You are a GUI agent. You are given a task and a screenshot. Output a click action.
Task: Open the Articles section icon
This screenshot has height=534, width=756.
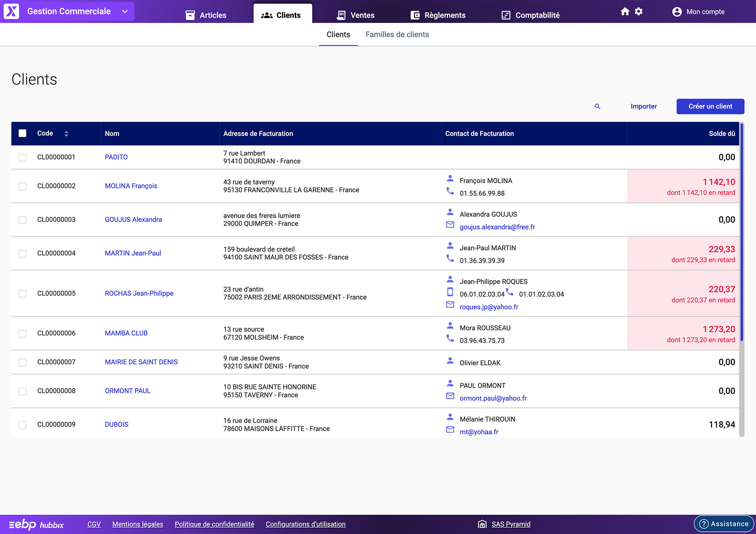[x=190, y=15]
